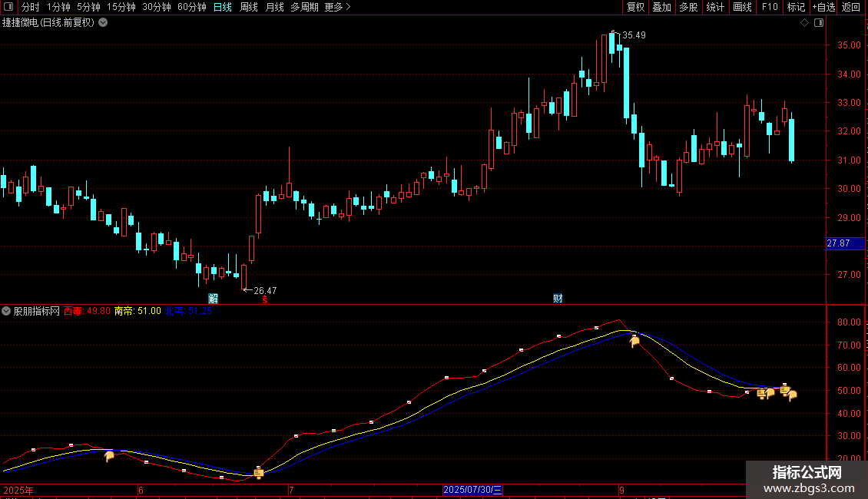
Task: Click the 27.87 price axis marker
Action: click(845, 243)
